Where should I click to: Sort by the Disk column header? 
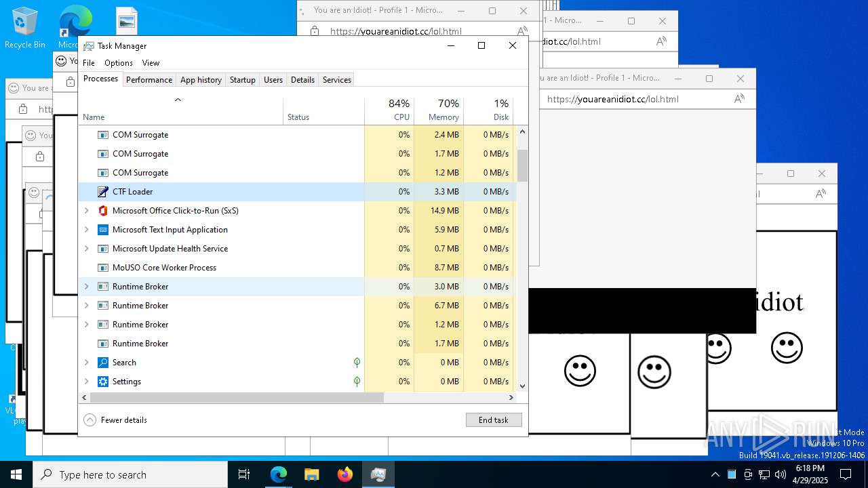488,111
